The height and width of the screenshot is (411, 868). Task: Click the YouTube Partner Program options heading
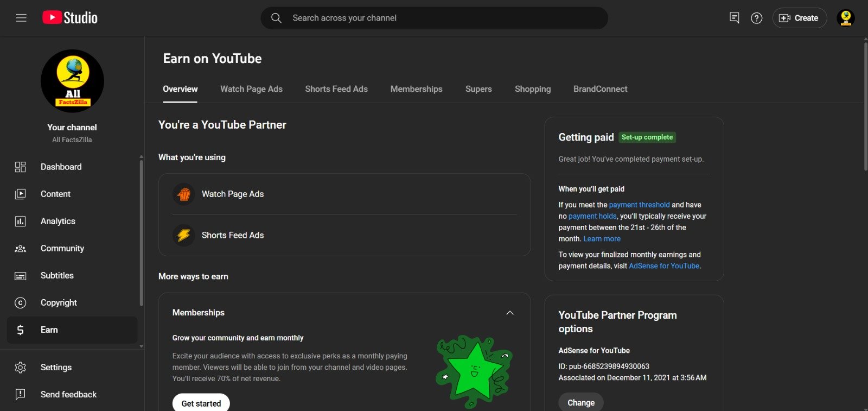click(617, 322)
